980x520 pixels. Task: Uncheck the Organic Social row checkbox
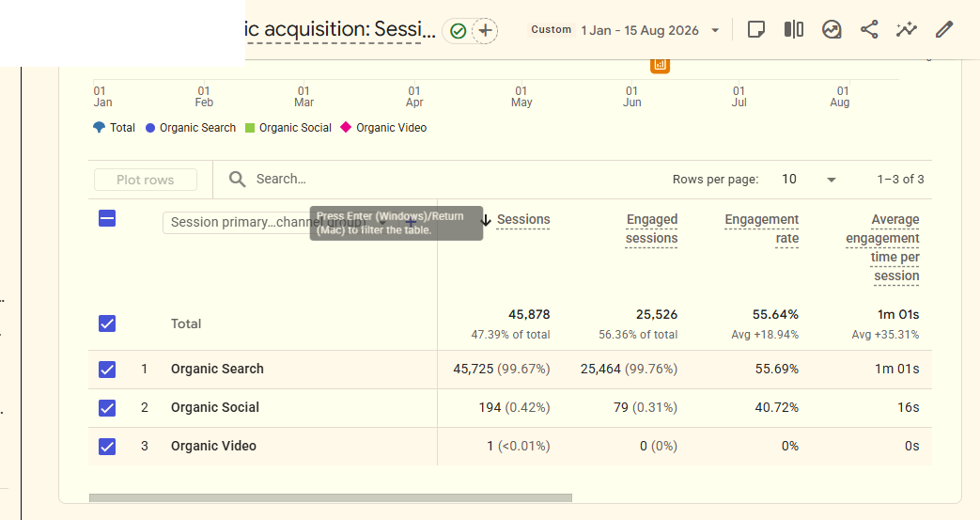107,408
